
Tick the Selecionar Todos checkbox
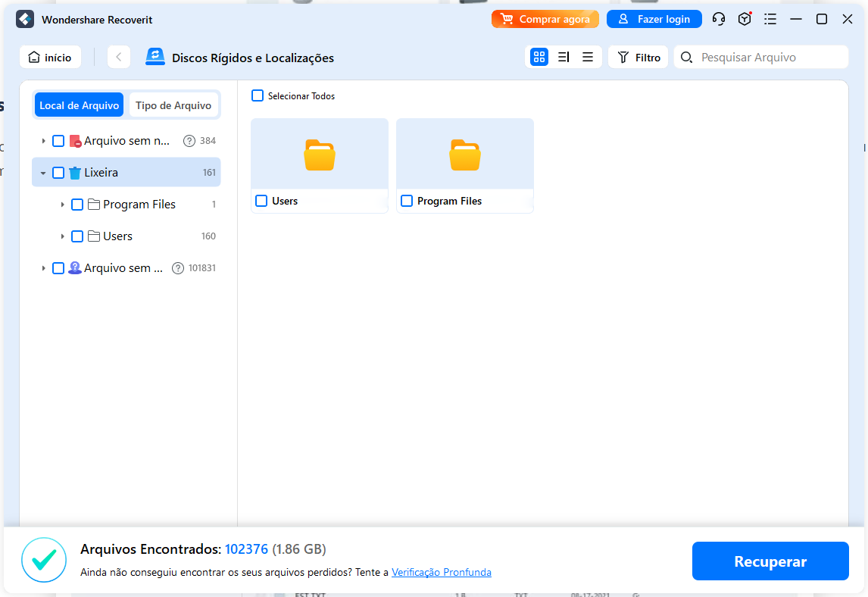click(258, 95)
